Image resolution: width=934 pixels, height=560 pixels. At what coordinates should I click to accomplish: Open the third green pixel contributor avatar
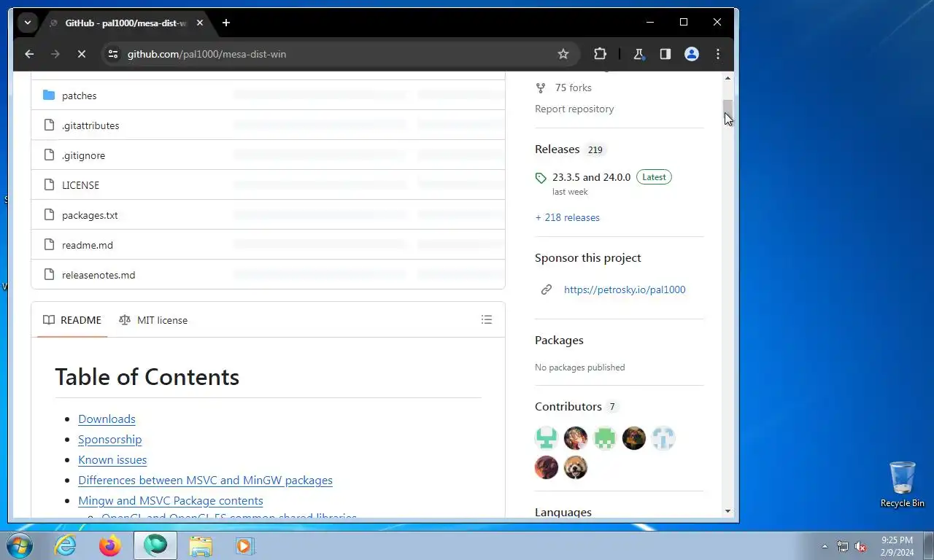[605, 438]
